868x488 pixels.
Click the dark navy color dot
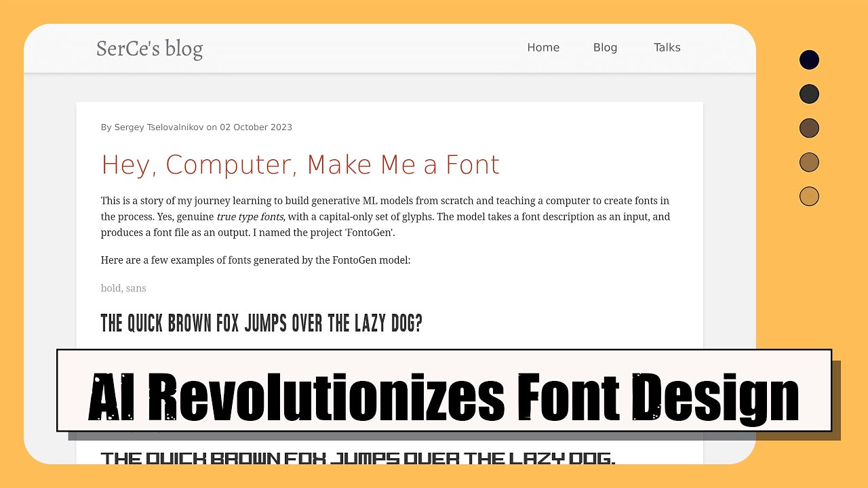click(809, 60)
